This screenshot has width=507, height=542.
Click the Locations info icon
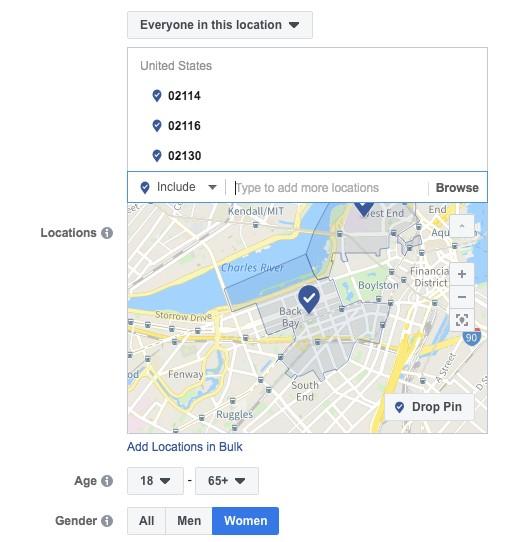(x=107, y=233)
